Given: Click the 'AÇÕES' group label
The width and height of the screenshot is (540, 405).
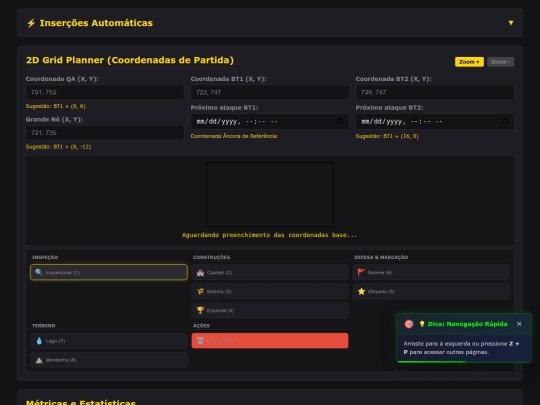Looking at the screenshot, I should 201,325.
